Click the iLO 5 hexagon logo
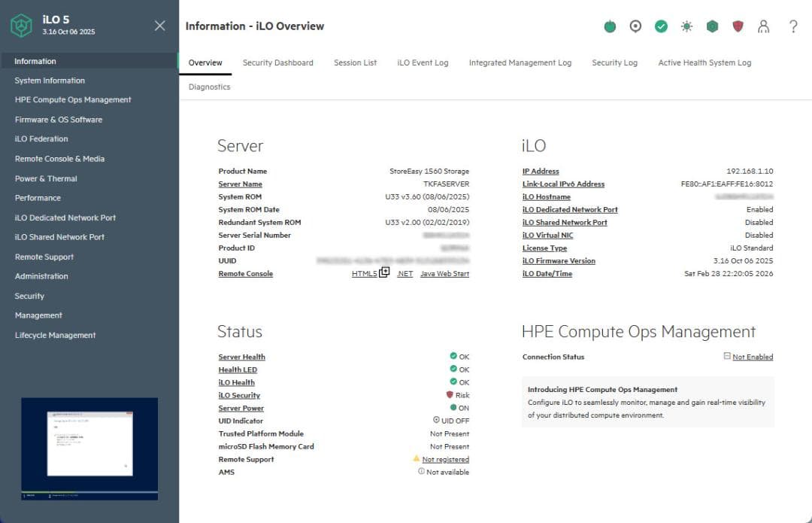 click(21, 26)
